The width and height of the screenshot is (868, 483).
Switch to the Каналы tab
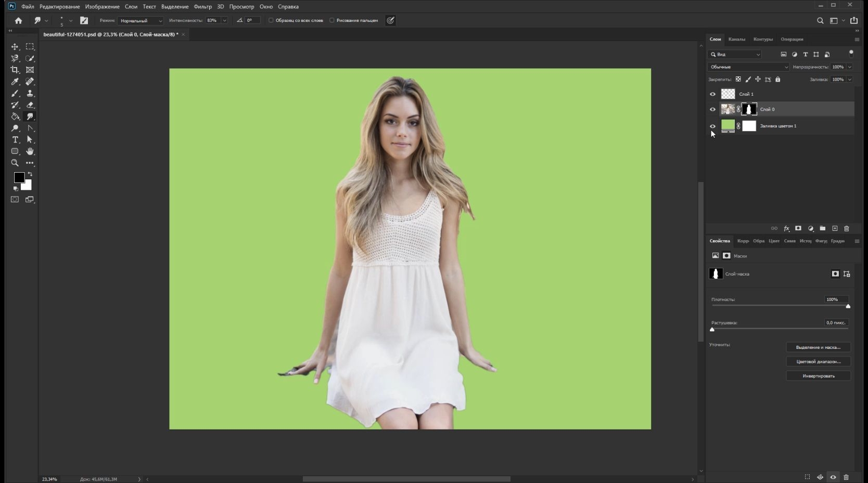736,40
